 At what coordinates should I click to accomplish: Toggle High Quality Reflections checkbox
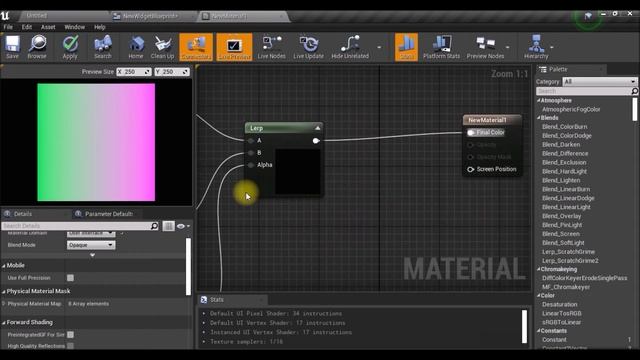click(x=70, y=346)
